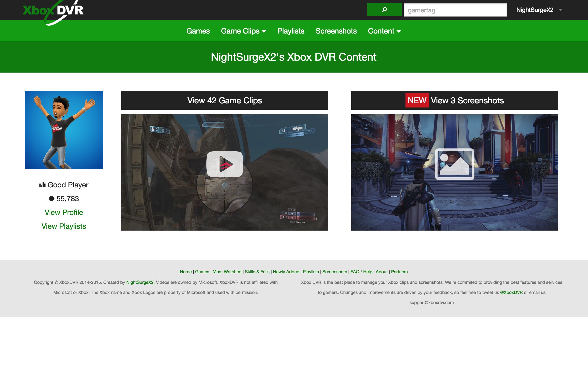Click the green search button in the header

(385, 10)
